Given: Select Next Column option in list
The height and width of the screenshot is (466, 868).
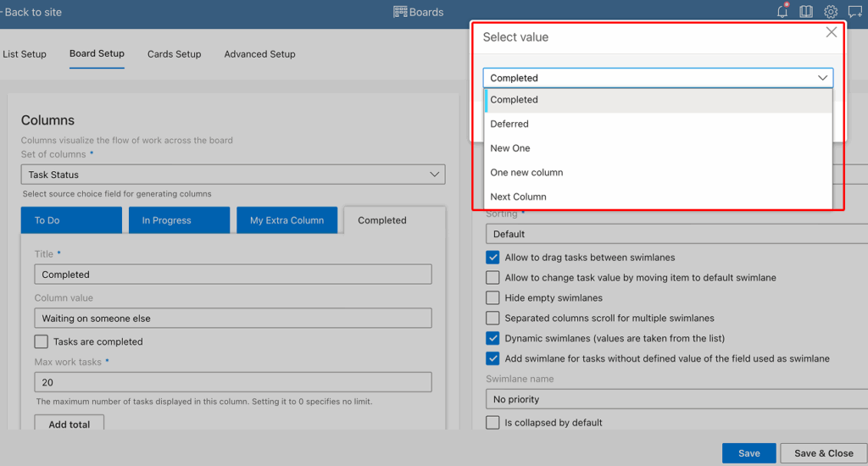Looking at the screenshot, I should coord(518,197).
